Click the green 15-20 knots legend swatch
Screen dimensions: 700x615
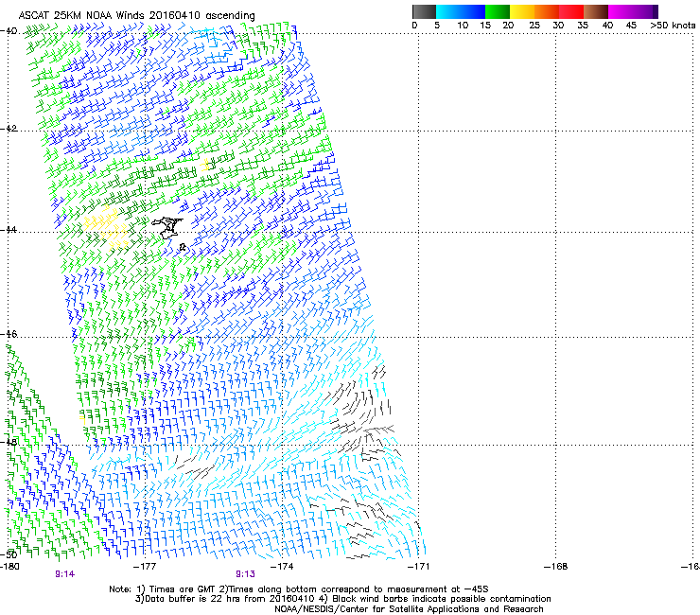point(498,11)
